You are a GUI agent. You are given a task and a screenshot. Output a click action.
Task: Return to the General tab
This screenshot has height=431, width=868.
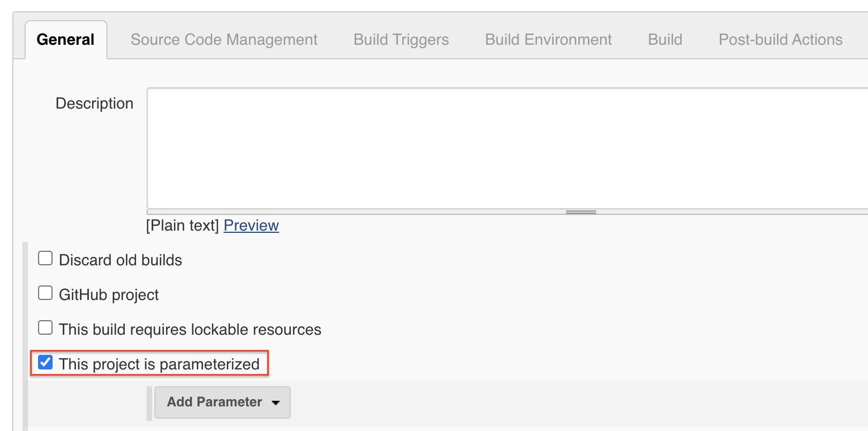65,39
